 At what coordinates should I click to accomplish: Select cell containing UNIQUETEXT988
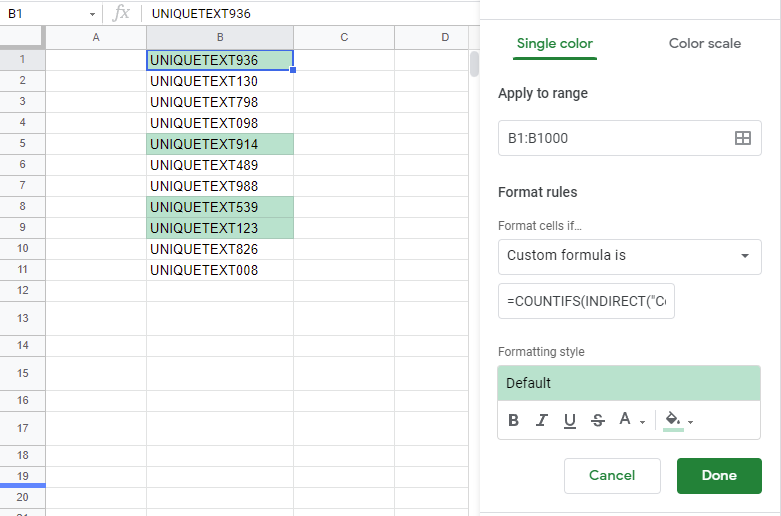[220, 186]
